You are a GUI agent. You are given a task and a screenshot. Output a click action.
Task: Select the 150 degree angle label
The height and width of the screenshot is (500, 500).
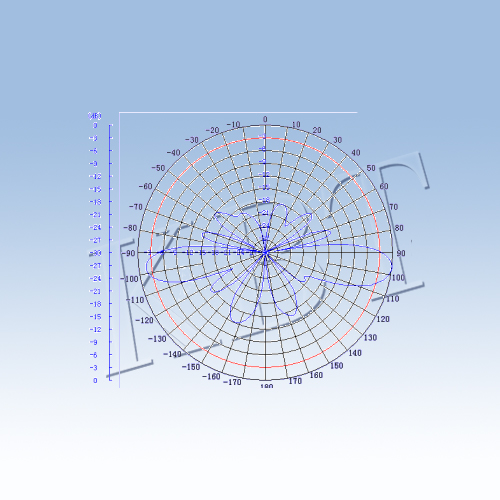pos(337,366)
